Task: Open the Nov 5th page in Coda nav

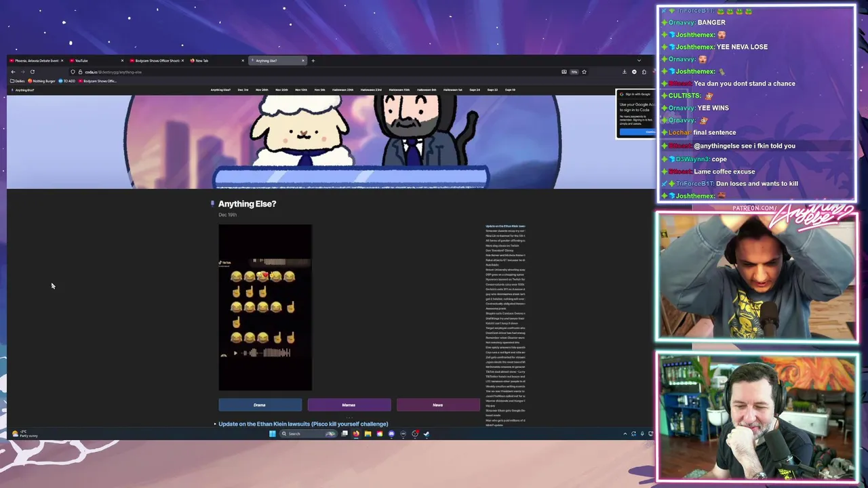Action: (319, 90)
